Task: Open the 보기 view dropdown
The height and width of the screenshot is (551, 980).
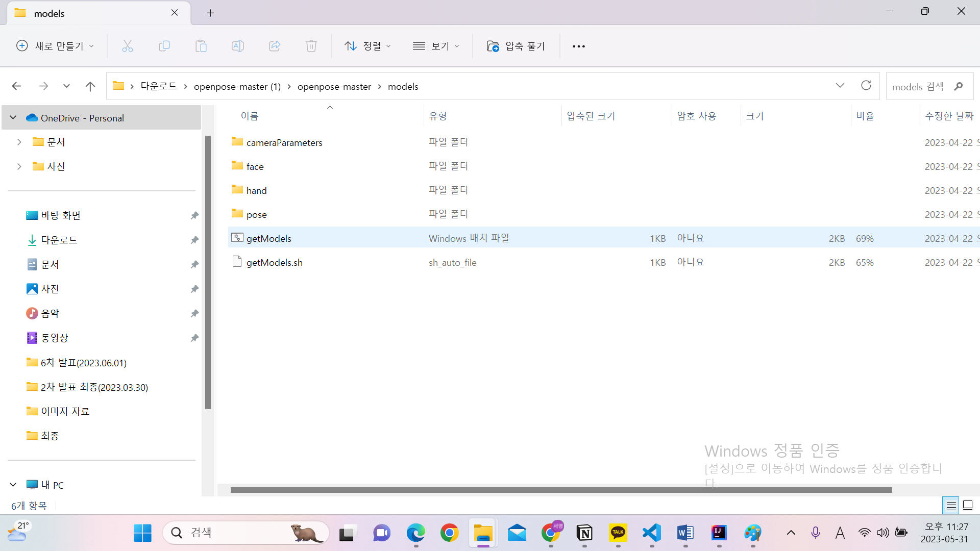Action: pos(436,46)
